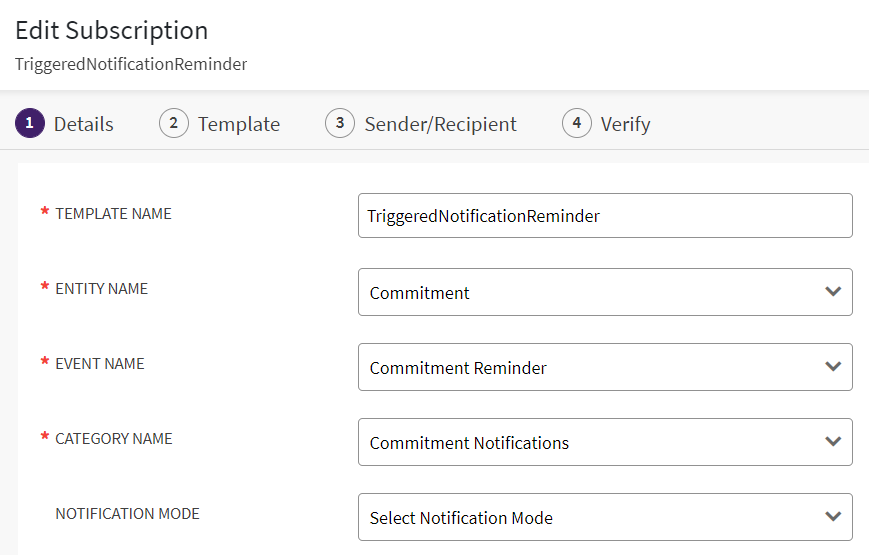This screenshot has width=869, height=555.
Task: Open the Entity Name dropdown
Action: tap(590, 292)
